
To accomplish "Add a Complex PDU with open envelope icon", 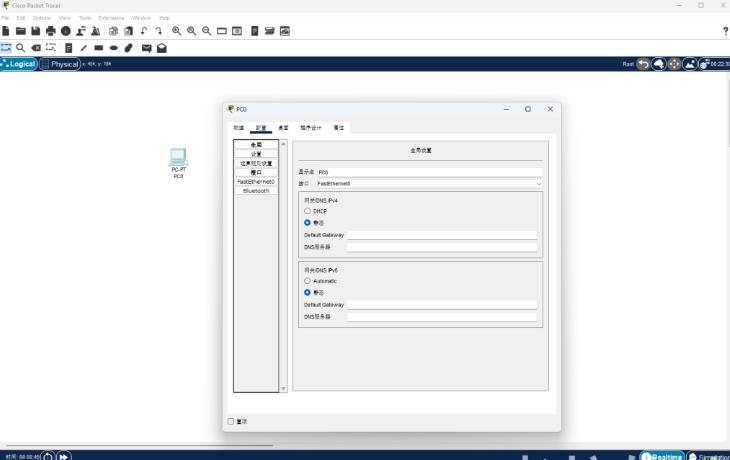I will (x=162, y=48).
